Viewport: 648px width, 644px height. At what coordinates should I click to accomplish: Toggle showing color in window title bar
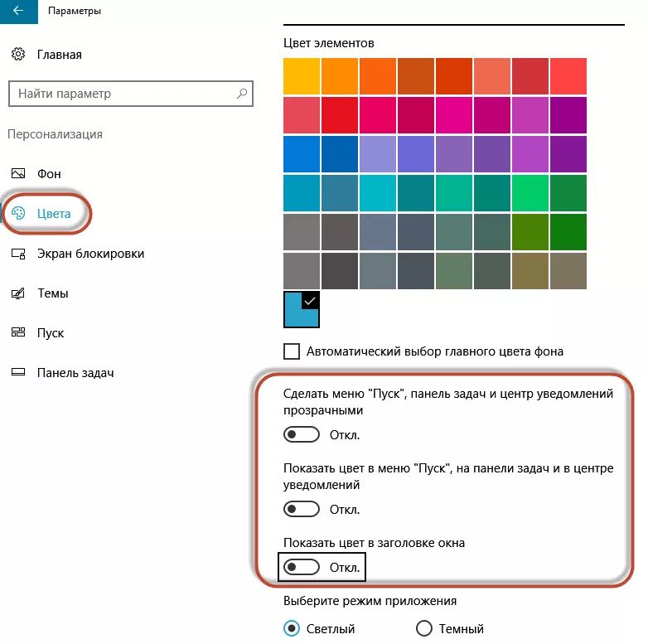click(x=302, y=568)
